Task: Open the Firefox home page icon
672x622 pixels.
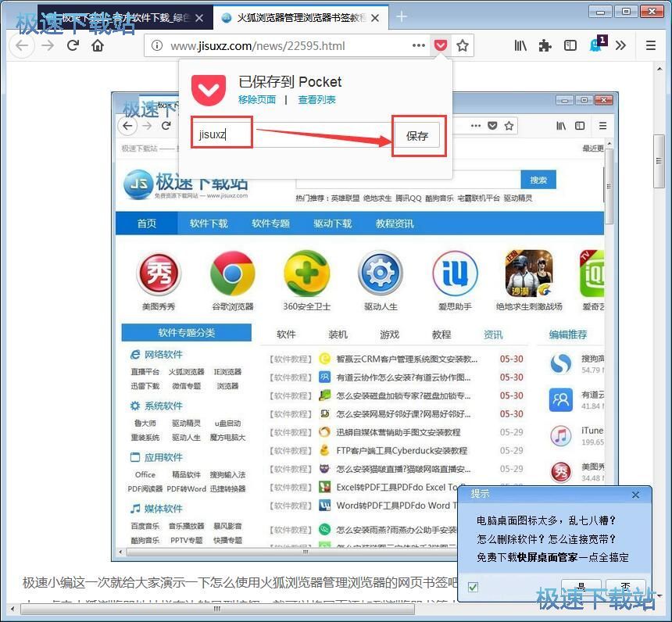Action: point(98,45)
